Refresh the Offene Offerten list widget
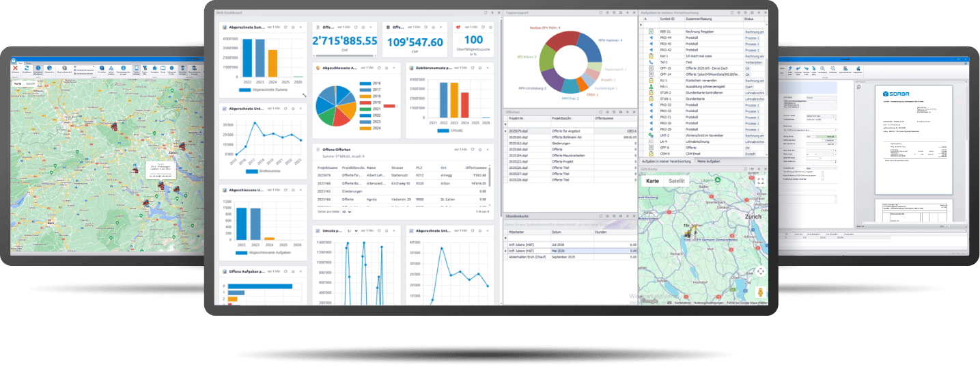The height and width of the screenshot is (367, 980). point(473,150)
